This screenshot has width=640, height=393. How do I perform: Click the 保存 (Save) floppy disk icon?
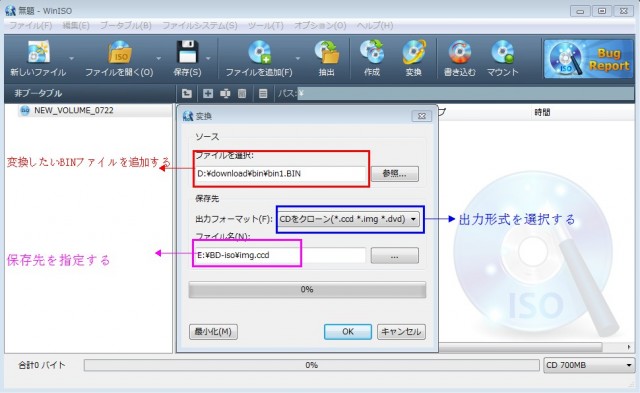click(187, 52)
